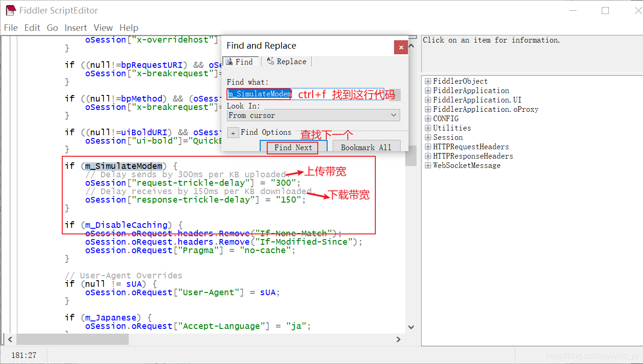The image size is (643, 364).
Task: Click the horizontal scroll right arrow
Action: point(399,339)
